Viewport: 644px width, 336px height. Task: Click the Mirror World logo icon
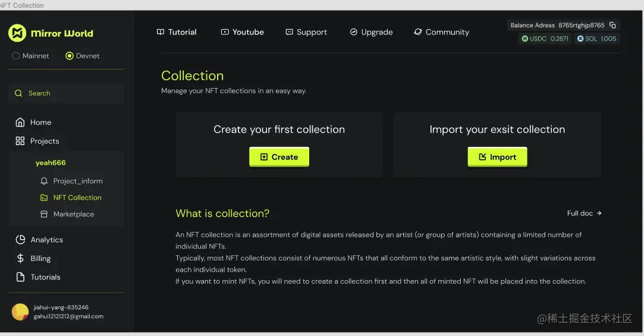point(17,33)
